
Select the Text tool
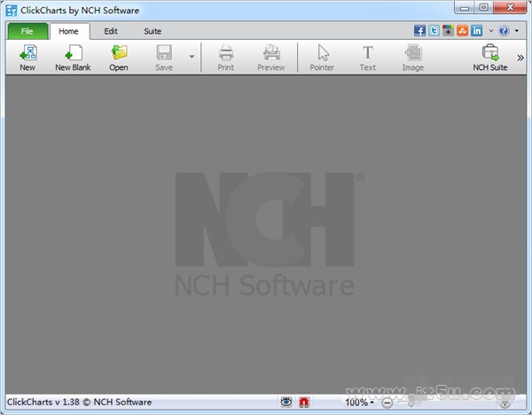(367, 58)
